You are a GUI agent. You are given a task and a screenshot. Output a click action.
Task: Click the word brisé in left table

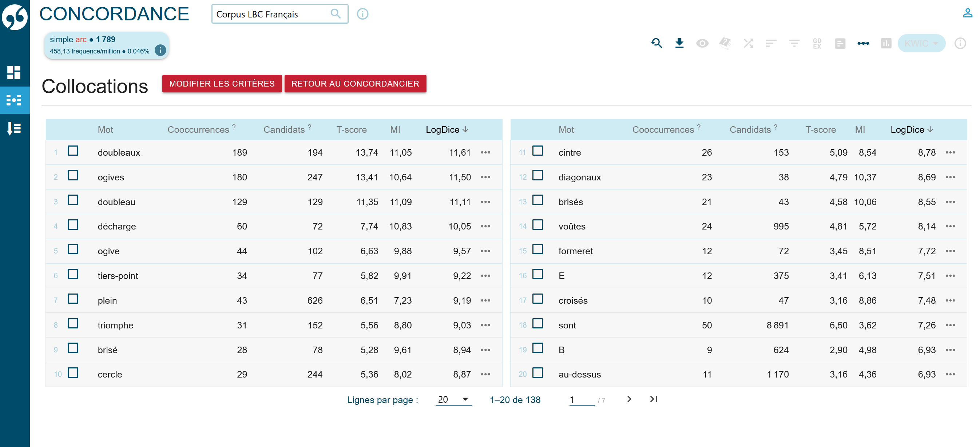(x=108, y=350)
